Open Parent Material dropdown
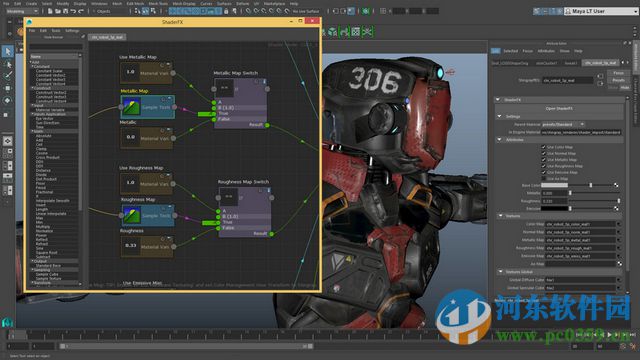 563,124
